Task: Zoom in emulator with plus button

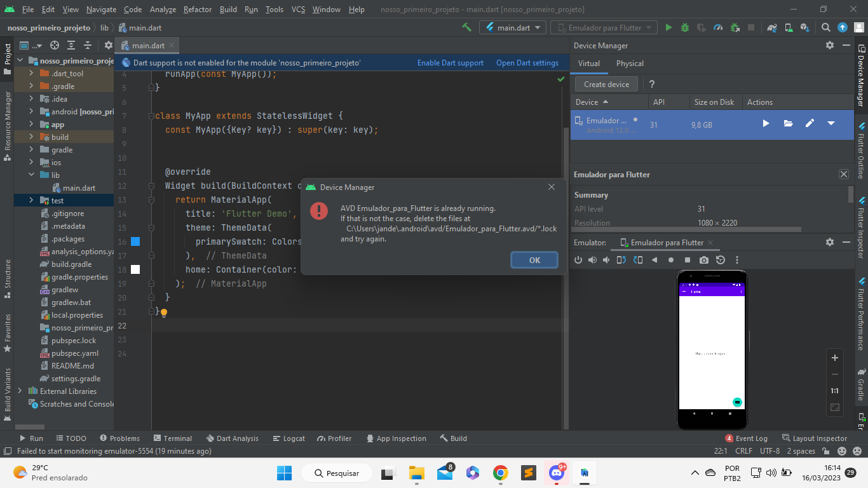Action: 835,358
